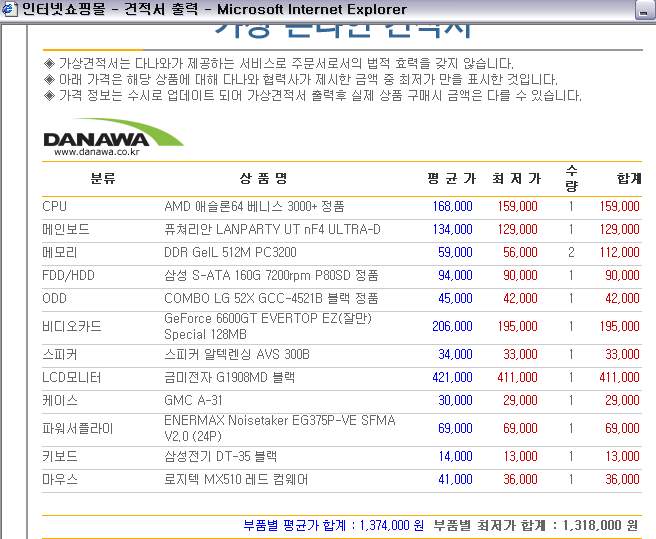
Task: Select 삼성전기 DT-35 블랙 keyboard product
Action: [220, 456]
